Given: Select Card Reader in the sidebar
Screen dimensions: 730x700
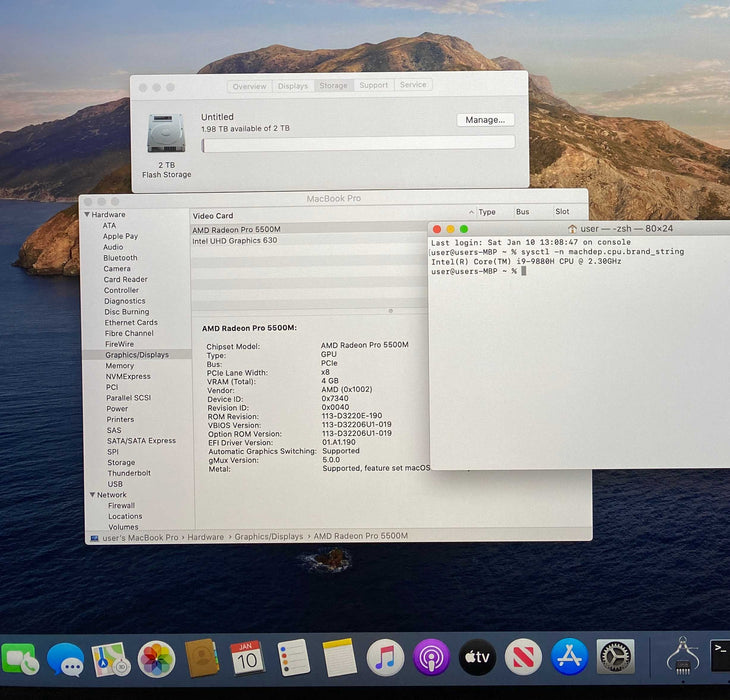Looking at the screenshot, I should point(125,279).
